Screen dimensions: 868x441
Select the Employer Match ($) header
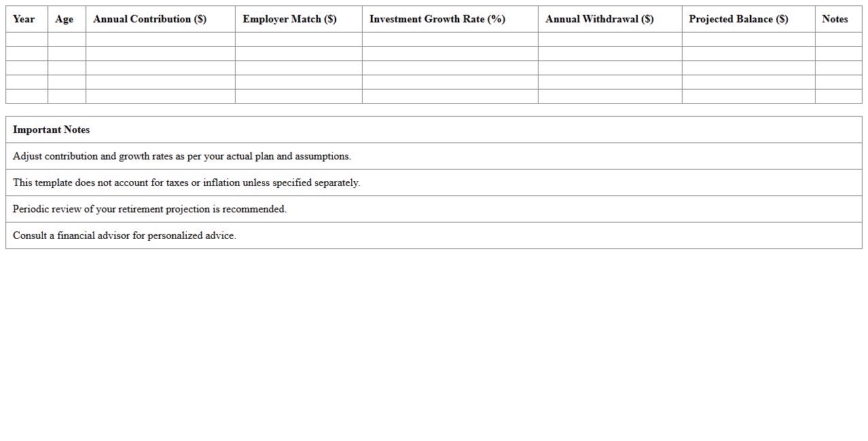point(289,19)
